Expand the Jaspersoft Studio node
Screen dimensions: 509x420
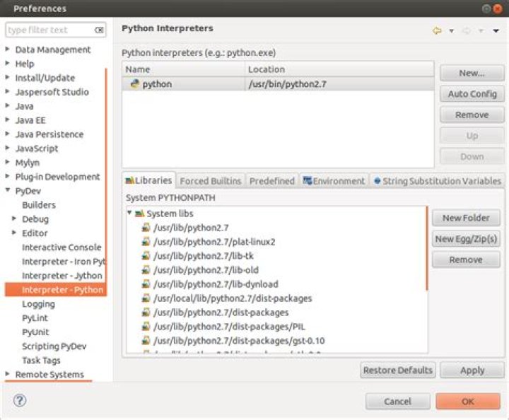coord(7,91)
